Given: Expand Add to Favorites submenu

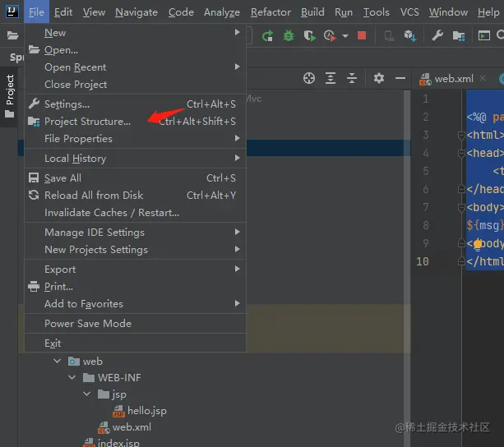Looking at the screenshot, I should click(136, 304).
